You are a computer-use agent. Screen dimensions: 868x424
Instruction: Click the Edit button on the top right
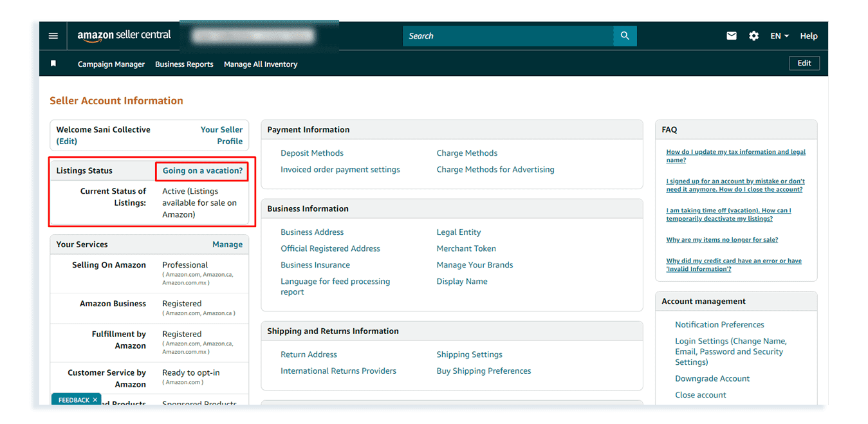pos(804,63)
